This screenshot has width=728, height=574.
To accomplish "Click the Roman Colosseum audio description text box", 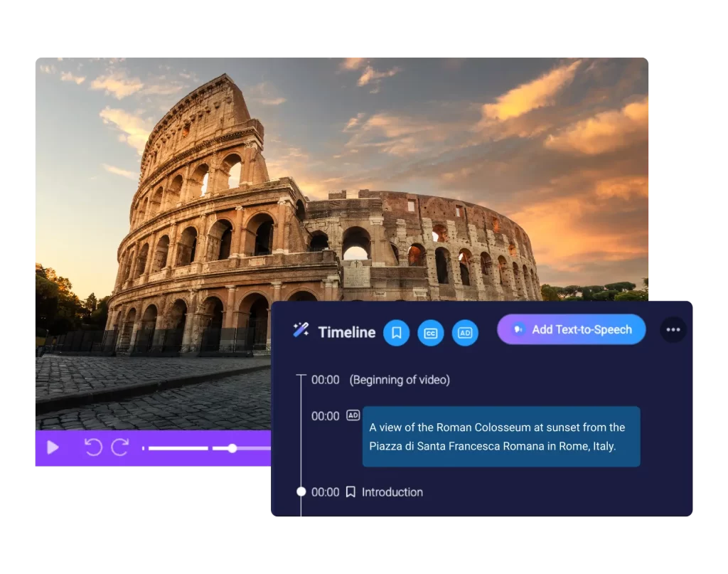I will [500, 437].
